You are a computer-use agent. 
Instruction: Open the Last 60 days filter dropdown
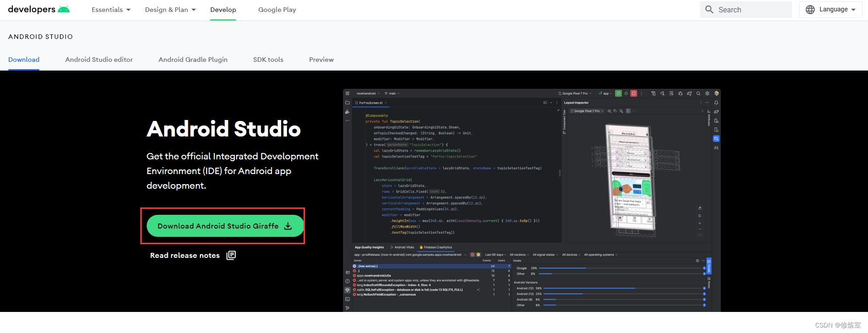[496, 255]
